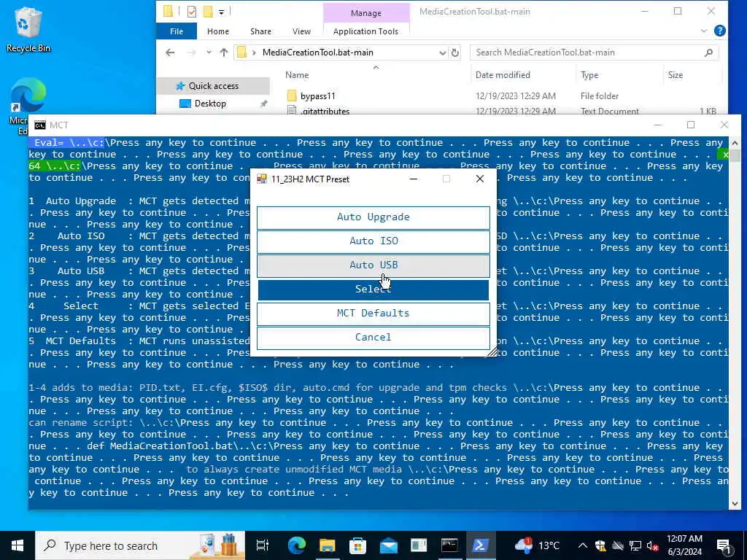Select Quick access in navigation pane
Screen dimensions: 747x560
[x=214, y=86]
